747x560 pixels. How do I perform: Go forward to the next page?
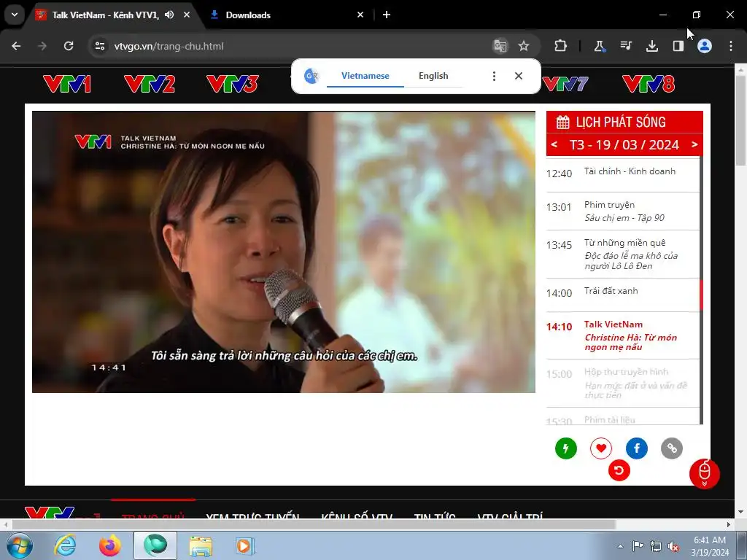tap(42, 46)
